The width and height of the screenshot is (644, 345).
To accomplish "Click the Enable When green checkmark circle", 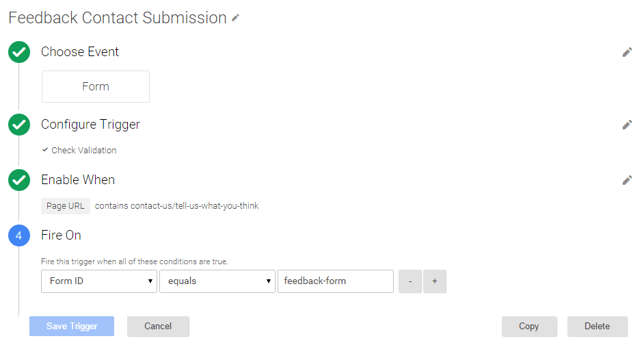I will (x=19, y=180).
